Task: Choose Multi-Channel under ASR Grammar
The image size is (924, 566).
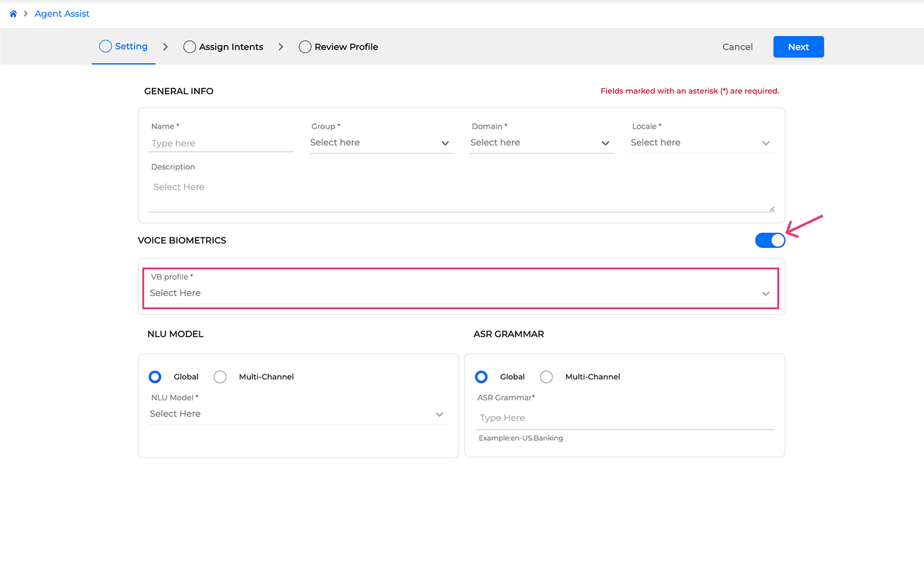Action: tap(546, 377)
